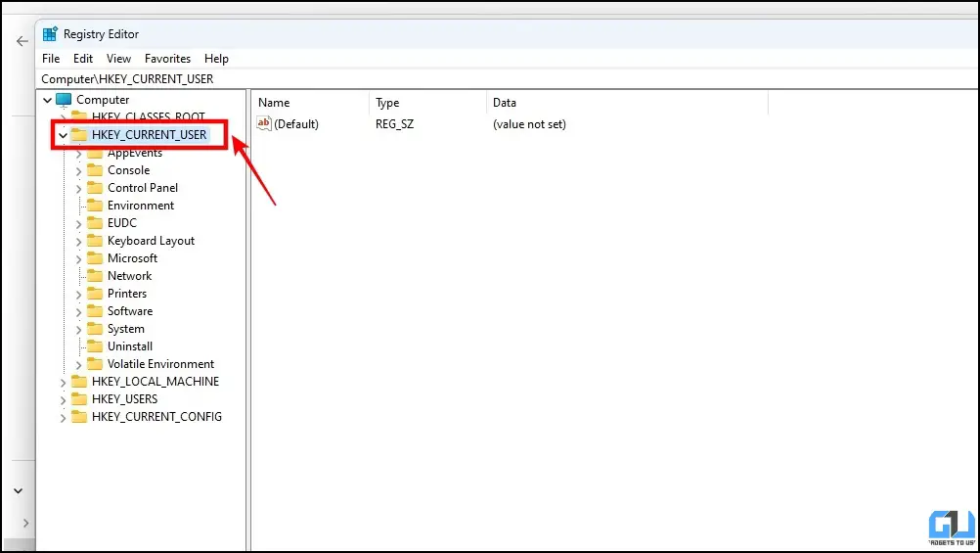
Task: Select the Uninstall key label
Action: pyautogui.click(x=130, y=346)
